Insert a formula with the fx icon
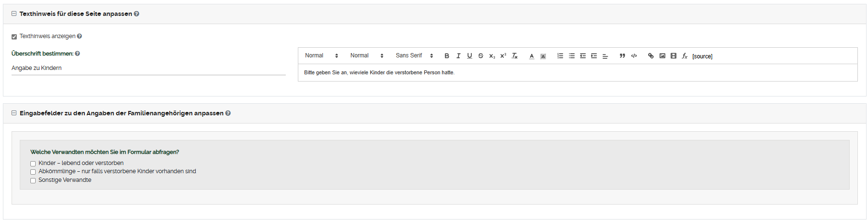This screenshot has height=220, width=868. [x=684, y=56]
